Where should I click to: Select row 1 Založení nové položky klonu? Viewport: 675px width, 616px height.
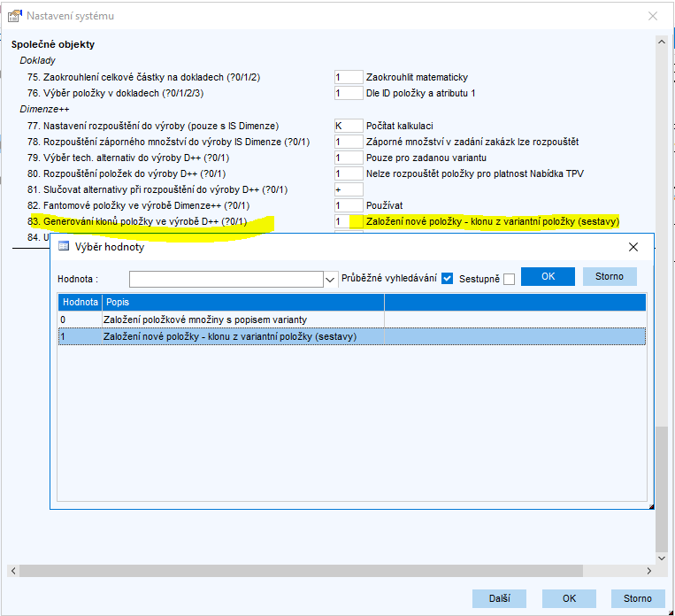[230, 336]
